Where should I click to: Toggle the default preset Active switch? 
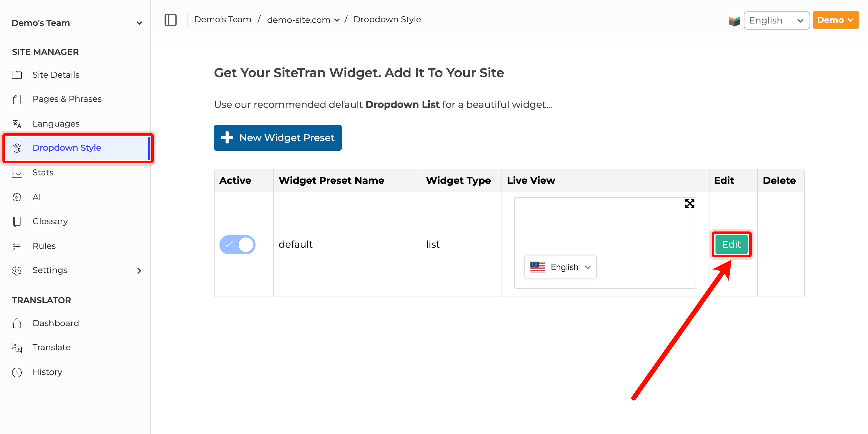pos(237,245)
